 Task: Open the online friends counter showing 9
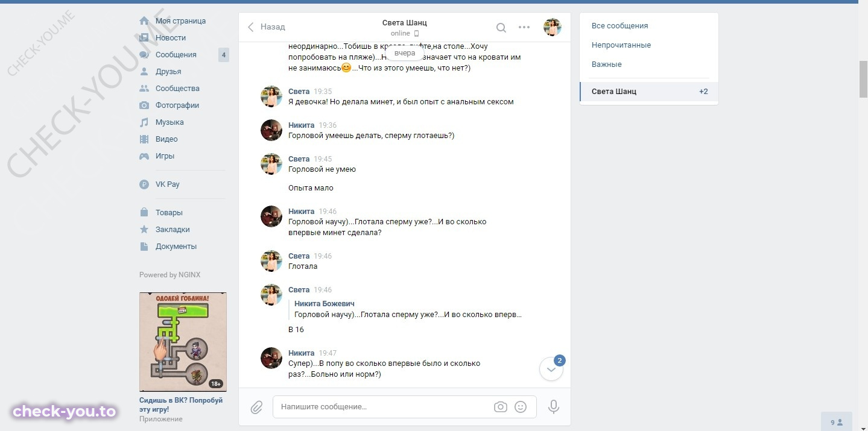837,422
